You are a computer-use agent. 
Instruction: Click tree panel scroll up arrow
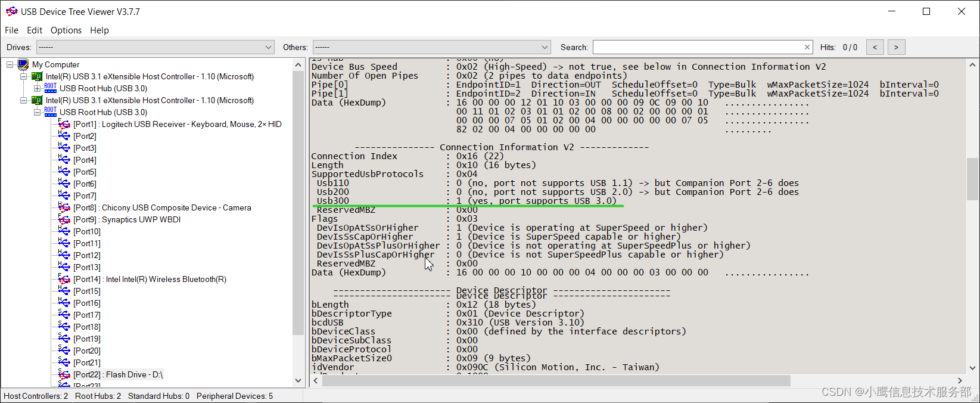298,64
